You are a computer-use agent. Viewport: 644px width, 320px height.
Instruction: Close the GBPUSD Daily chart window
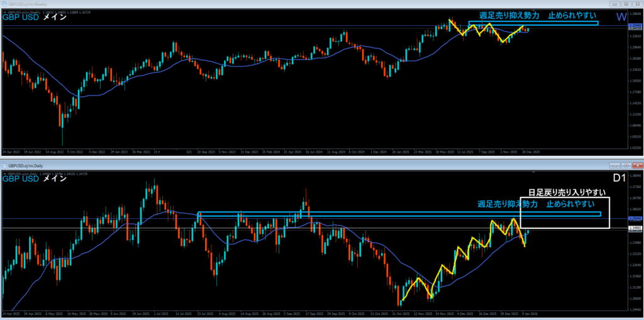pyautogui.click(x=637, y=165)
